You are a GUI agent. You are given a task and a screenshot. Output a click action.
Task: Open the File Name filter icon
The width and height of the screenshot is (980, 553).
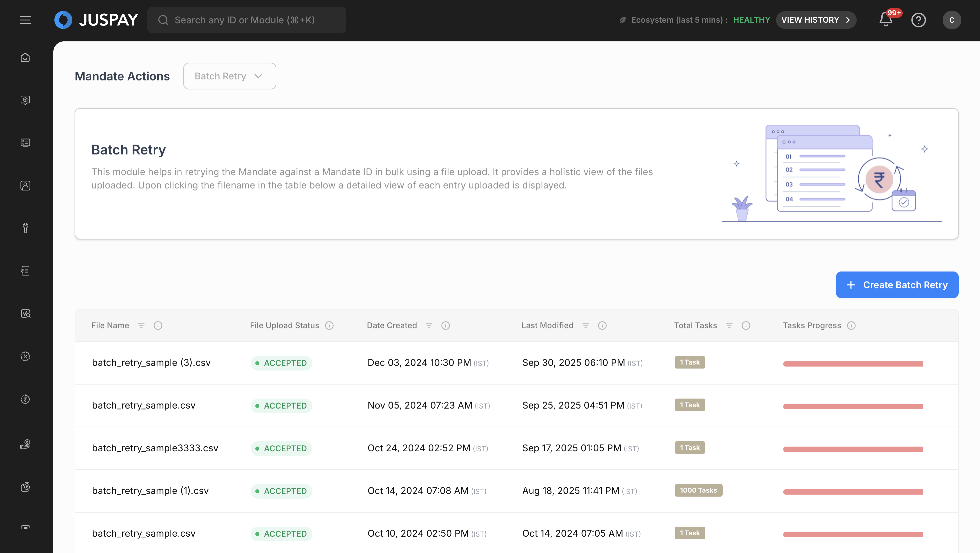click(x=141, y=326)
